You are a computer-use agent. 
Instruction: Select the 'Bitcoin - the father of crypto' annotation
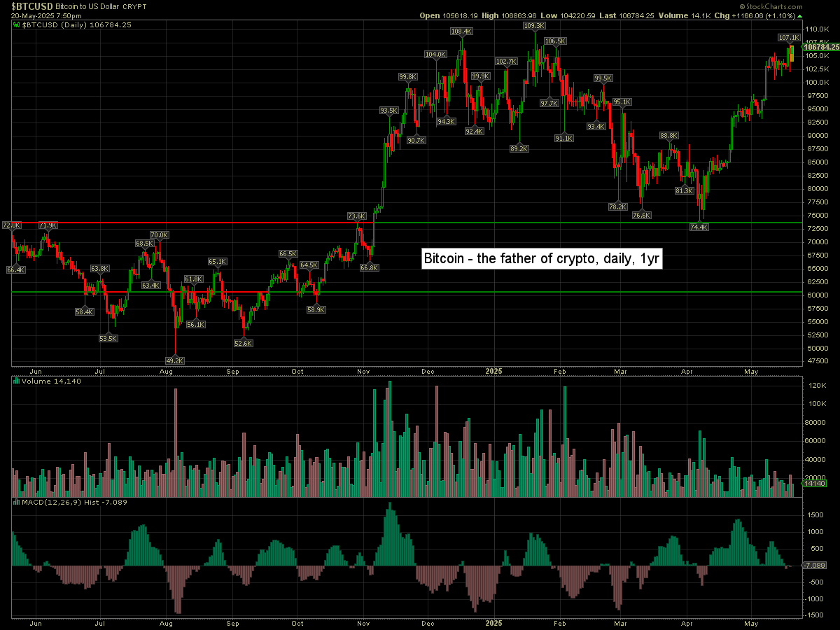pos(542,258)
